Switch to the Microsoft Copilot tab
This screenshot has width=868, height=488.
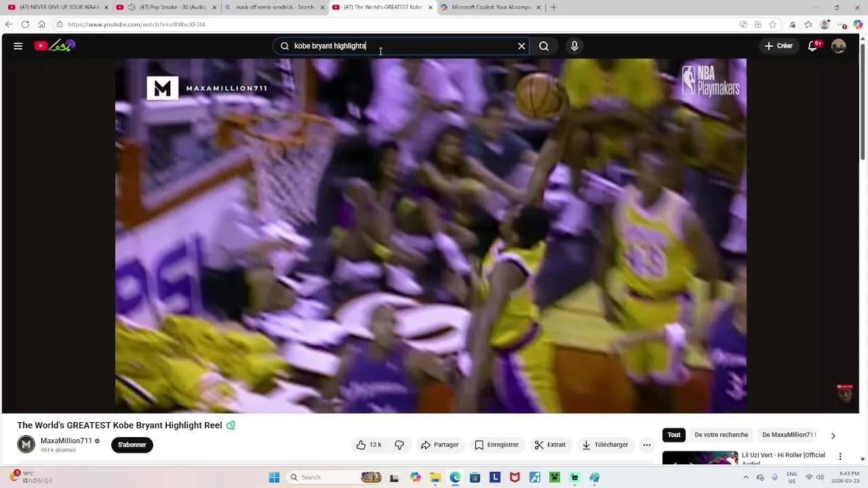(x=492, y=7)
